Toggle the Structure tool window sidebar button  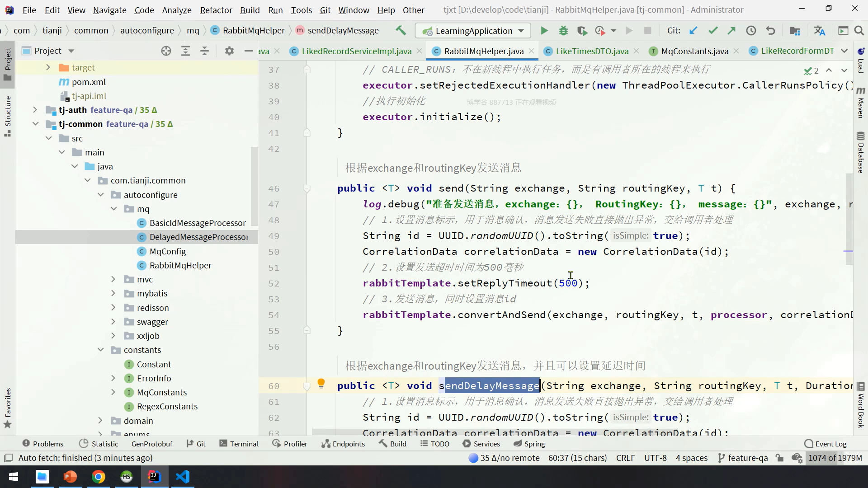click(x=8, y=115)
